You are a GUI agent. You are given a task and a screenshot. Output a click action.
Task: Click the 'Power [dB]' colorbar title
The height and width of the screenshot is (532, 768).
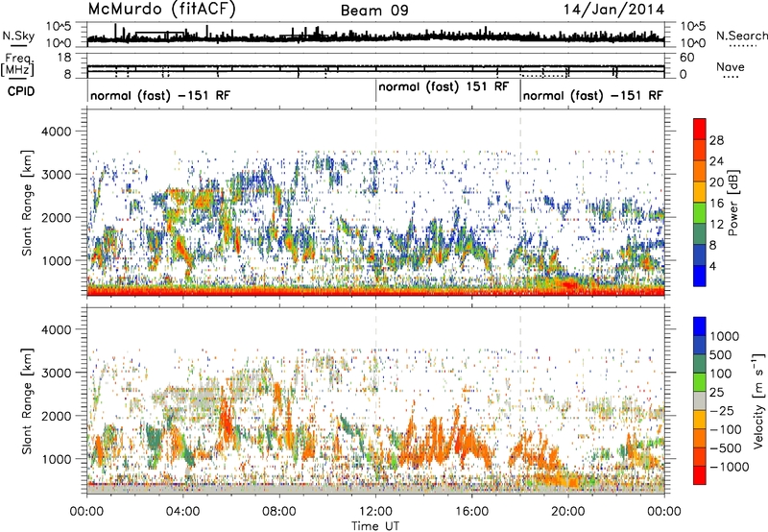732,203
